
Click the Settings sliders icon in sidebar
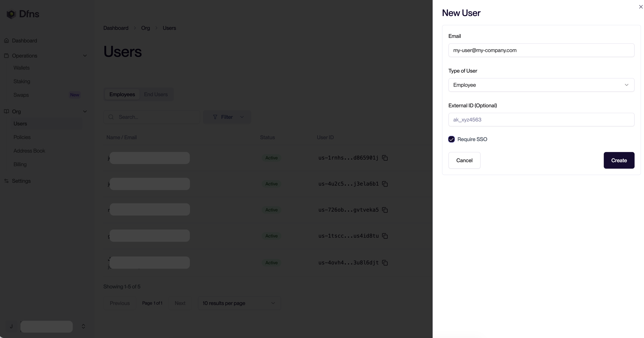point(6,181)
